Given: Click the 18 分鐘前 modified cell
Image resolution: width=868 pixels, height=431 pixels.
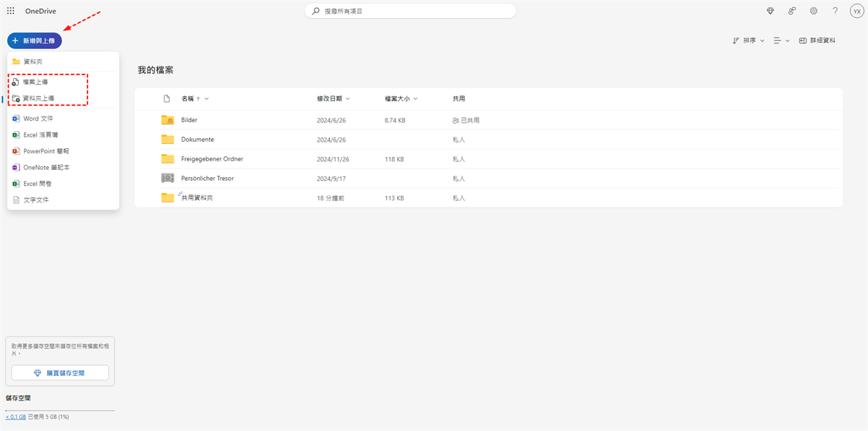Looking at the screenshot, I should click(330, 197).
